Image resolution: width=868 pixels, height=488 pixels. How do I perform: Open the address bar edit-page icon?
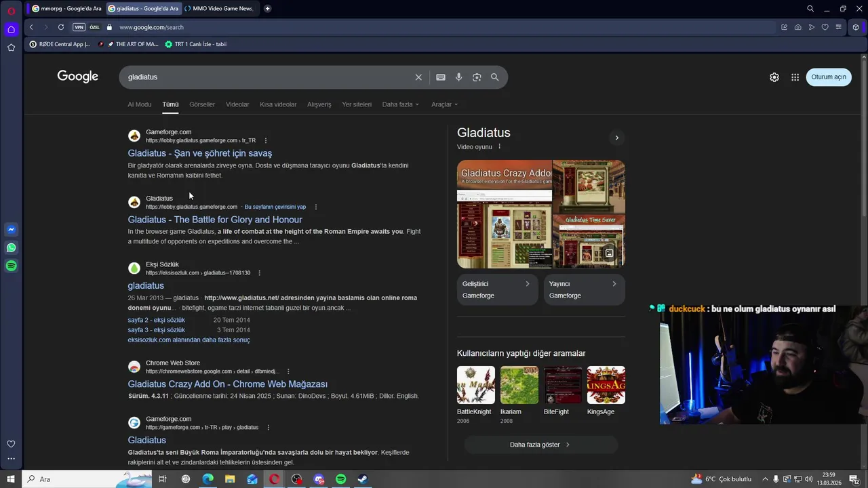(x=784, y=27)
